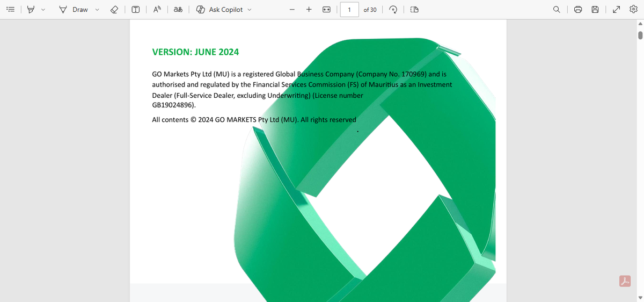Choose the Add text tool

pos(136,10)
